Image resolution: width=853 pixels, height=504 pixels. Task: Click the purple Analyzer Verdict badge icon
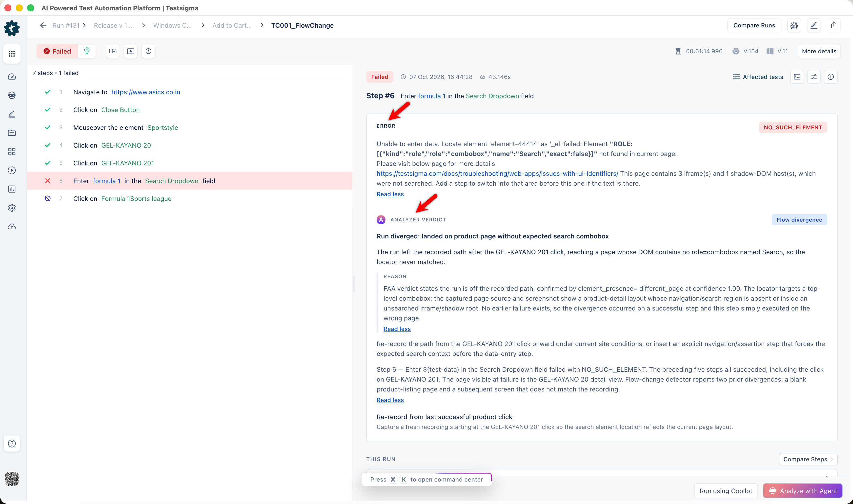click(x=381, y=220)
